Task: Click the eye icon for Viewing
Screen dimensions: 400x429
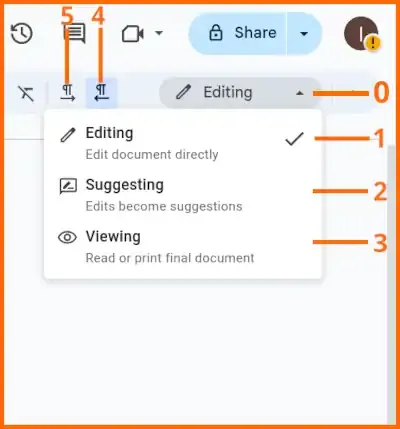Action: (x=67, y=237)
